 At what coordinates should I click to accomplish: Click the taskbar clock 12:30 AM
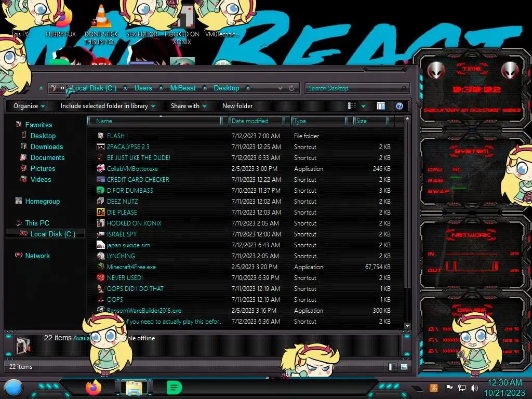[x=504, y=382]
